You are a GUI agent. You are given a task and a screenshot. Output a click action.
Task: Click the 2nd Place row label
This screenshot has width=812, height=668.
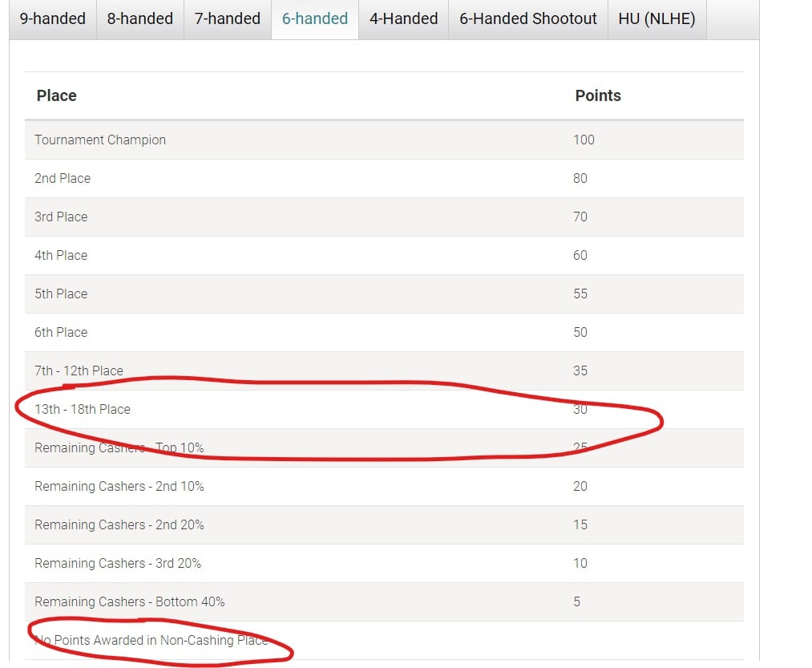click(63, 178)
